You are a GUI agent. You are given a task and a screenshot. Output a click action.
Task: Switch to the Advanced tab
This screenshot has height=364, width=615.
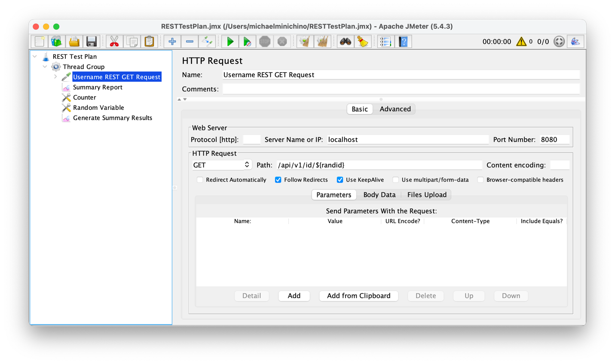click(x=395, y=109)
